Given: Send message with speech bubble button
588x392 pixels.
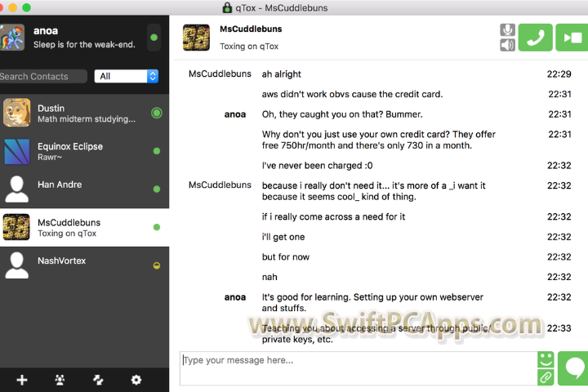Looking at the screenshot, I should point(573,368).
